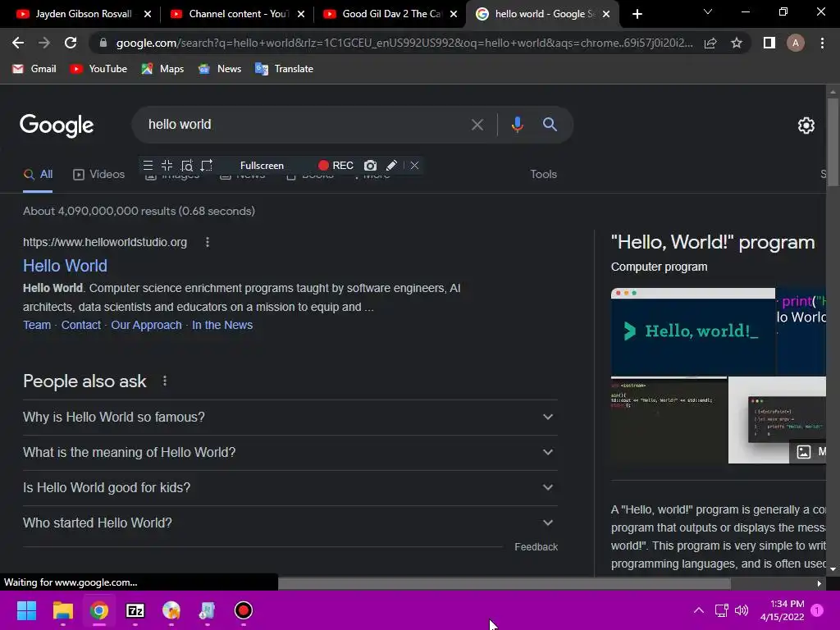Select the Videos results tab
The width and height of the screenshot is (840, 630).
[99, 174]
